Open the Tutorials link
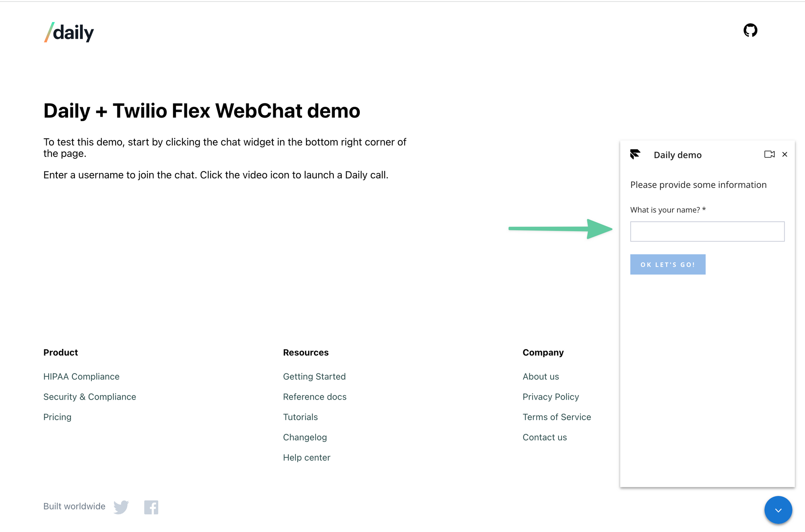Image resolution: width=805 pixels, height=532 pixels. click(x=300, y=417)
